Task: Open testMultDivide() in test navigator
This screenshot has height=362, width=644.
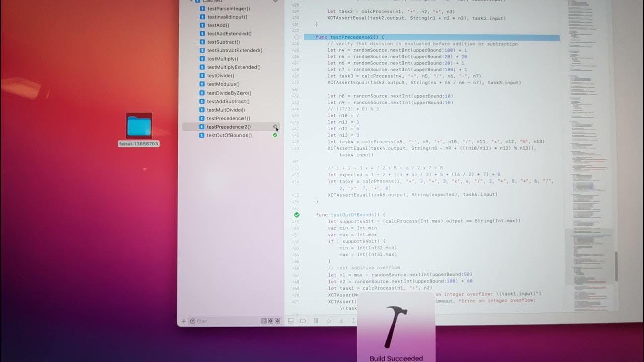Action: pyautogui.click(x=226, y=110)
